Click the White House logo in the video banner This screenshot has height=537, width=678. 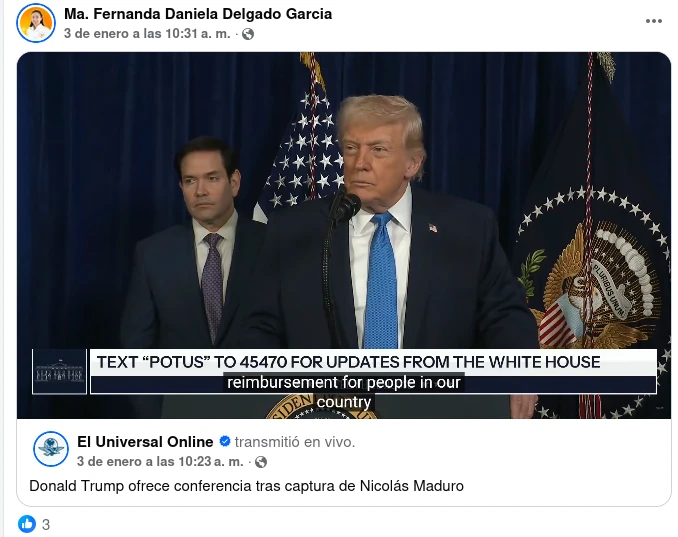click(x=60, y=372)
